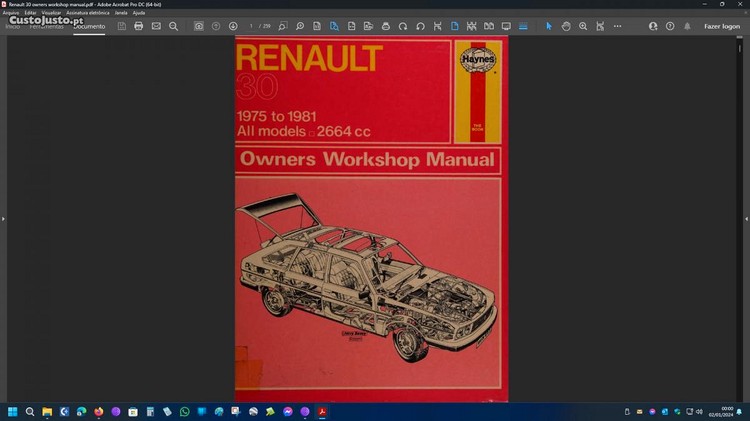750x421 pixels.
Task: Go to the next page with the down arrow
Action: point(233,26)
